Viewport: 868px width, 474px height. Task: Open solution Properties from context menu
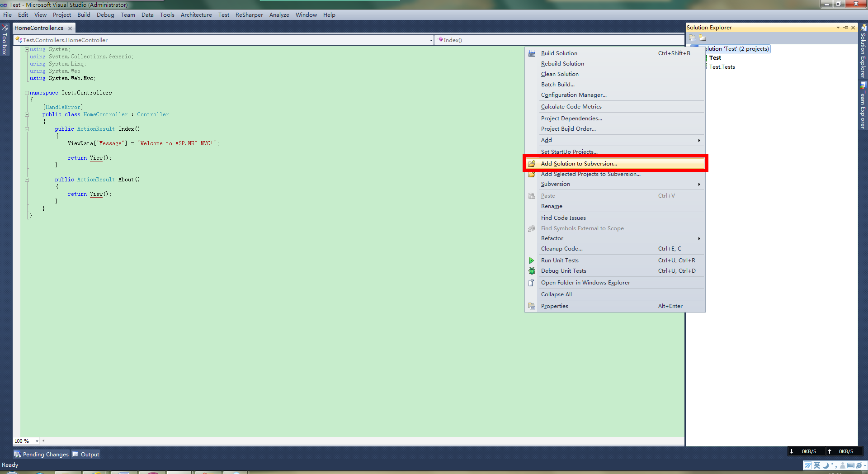point(615,306)
